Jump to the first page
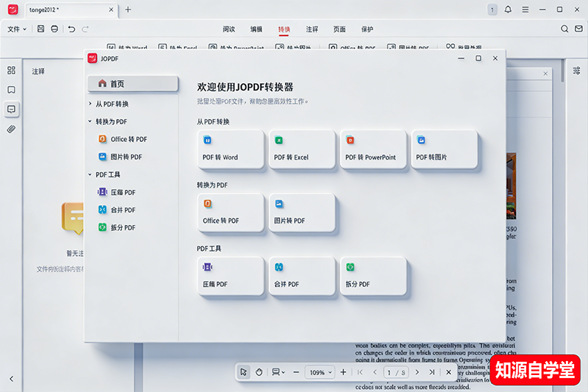Screen dimensions: 588x392 [x=360, y=372]
